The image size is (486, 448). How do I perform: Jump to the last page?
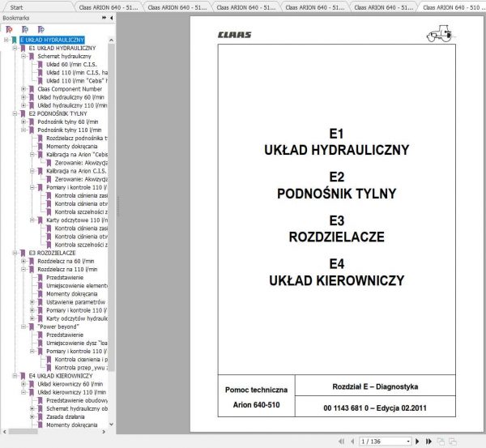pos(429,442)
